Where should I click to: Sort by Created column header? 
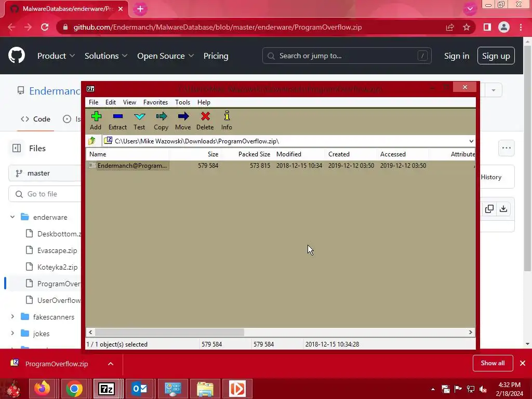(x=351, y=154)
